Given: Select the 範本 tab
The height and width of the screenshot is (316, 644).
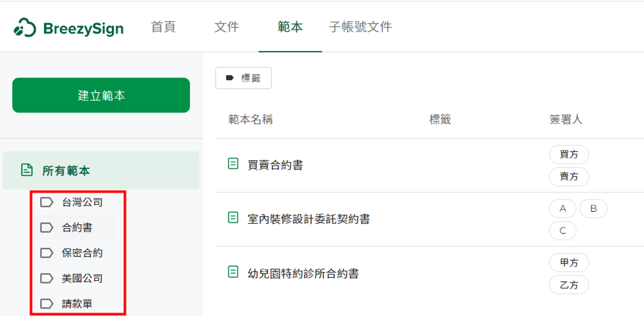Looking at the screenshot, I should (290, 27).
